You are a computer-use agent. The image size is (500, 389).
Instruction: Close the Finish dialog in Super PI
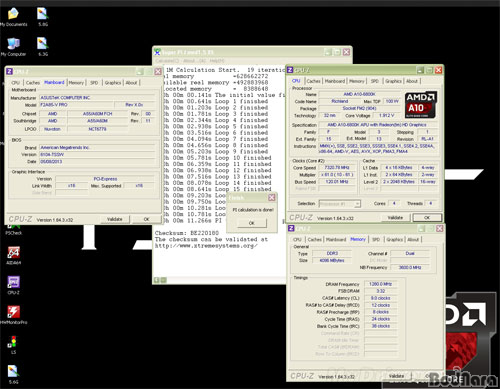point(272,198)
